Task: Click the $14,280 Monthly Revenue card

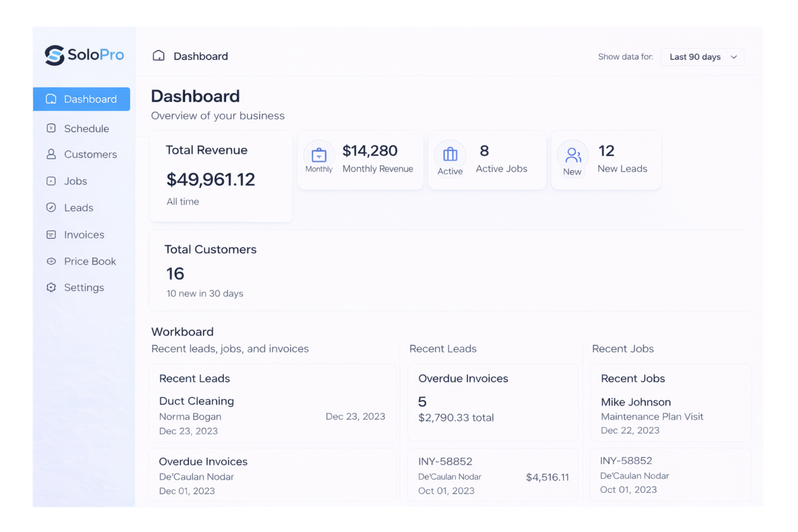Action: pos(360,160)
